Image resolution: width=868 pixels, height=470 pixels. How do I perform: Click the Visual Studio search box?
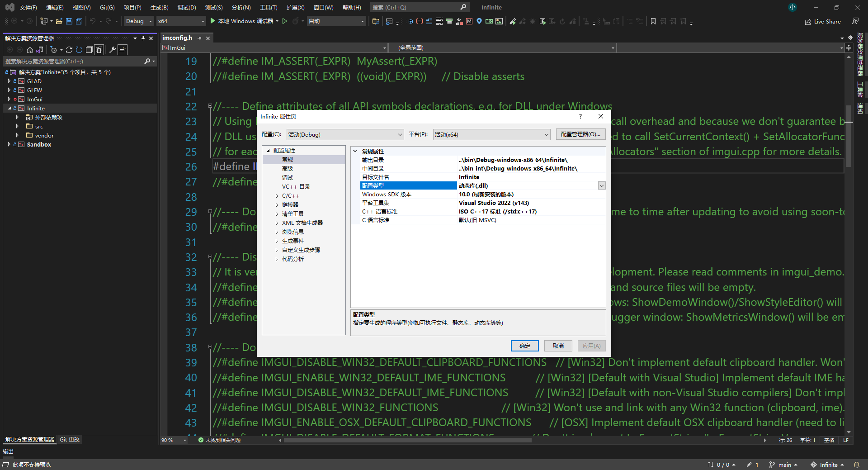419,7
